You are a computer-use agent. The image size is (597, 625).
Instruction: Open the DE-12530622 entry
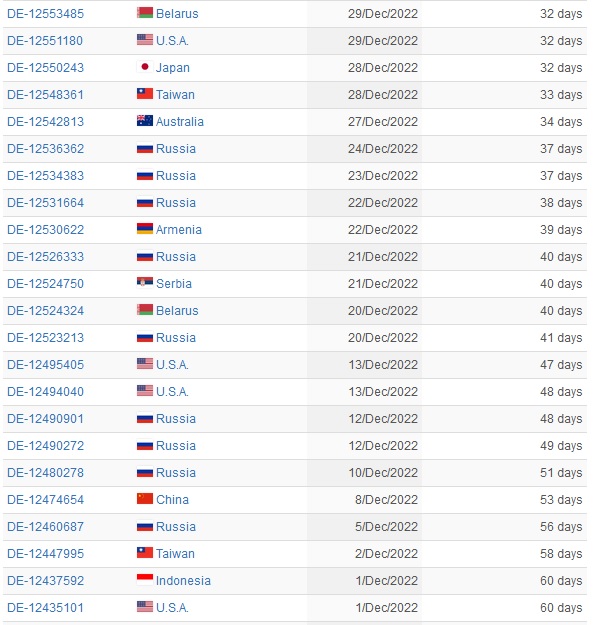[x=45, y=230]
